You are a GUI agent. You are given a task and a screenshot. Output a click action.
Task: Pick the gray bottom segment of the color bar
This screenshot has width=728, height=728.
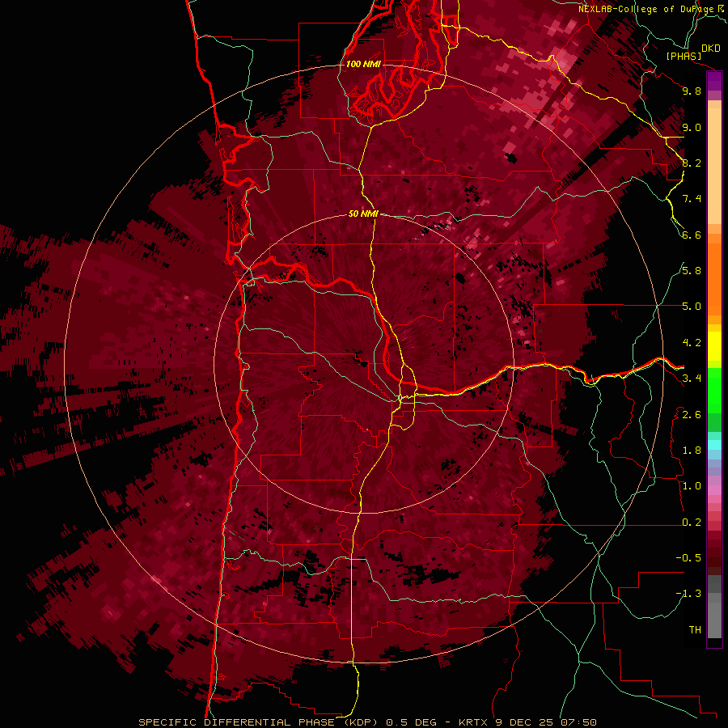click(714, 616)
